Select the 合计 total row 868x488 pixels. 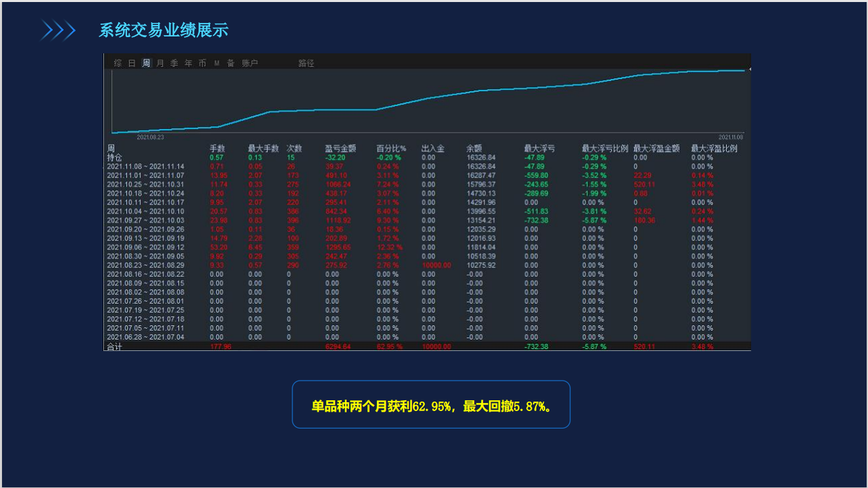(113, 346)
